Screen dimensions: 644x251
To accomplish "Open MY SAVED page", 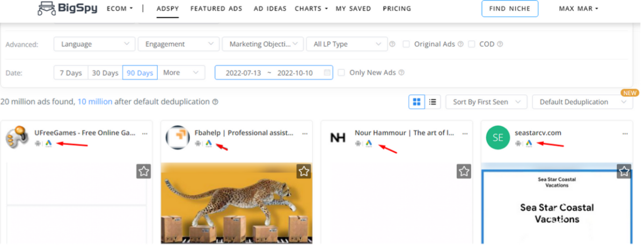I will point(353,9).
